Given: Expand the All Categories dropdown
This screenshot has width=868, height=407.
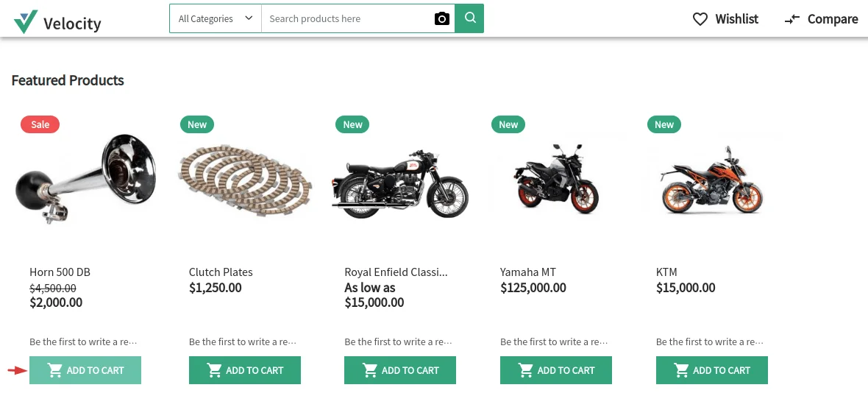Looking at the screenshot, I should [x=216, y=18].
